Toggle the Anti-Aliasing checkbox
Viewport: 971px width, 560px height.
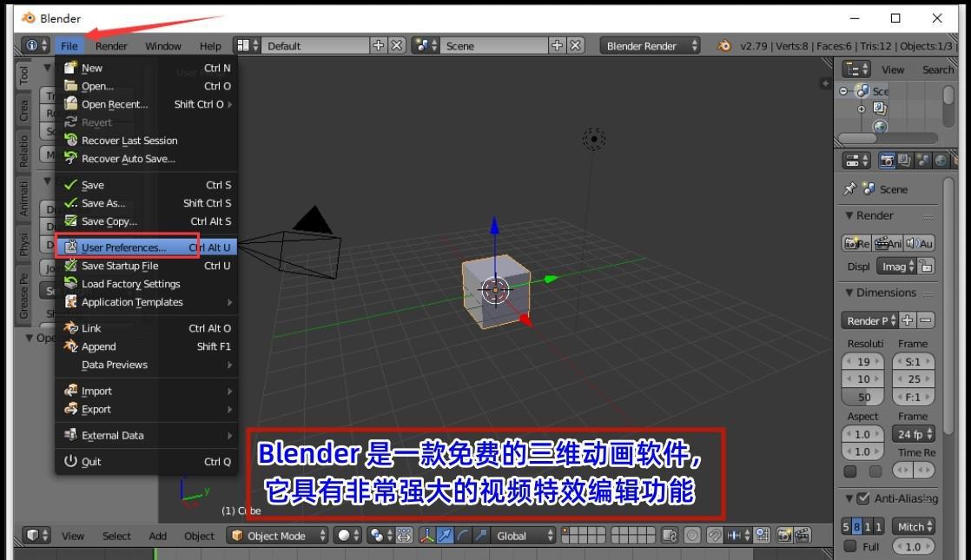[863, 498]
